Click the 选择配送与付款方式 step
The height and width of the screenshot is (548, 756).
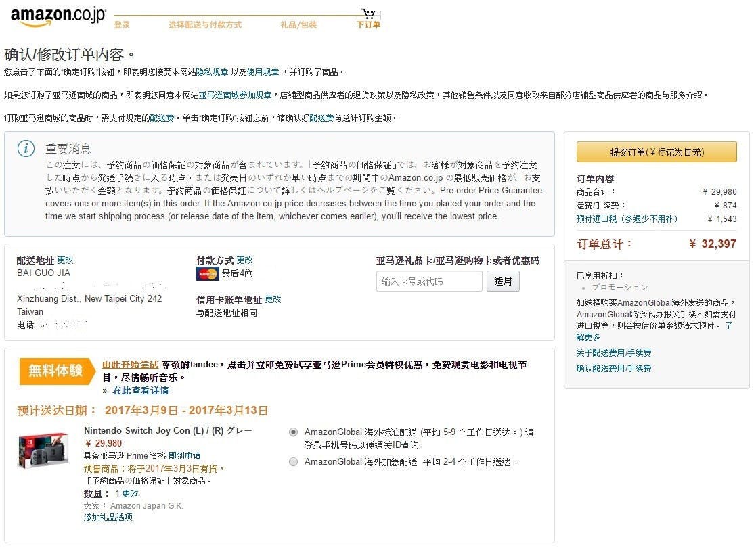click(x=205, y=24)
